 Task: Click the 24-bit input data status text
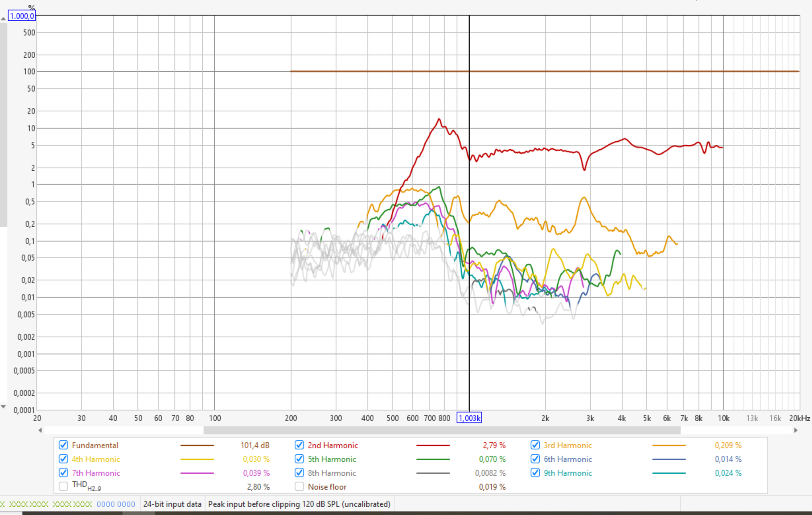[172, 504]
